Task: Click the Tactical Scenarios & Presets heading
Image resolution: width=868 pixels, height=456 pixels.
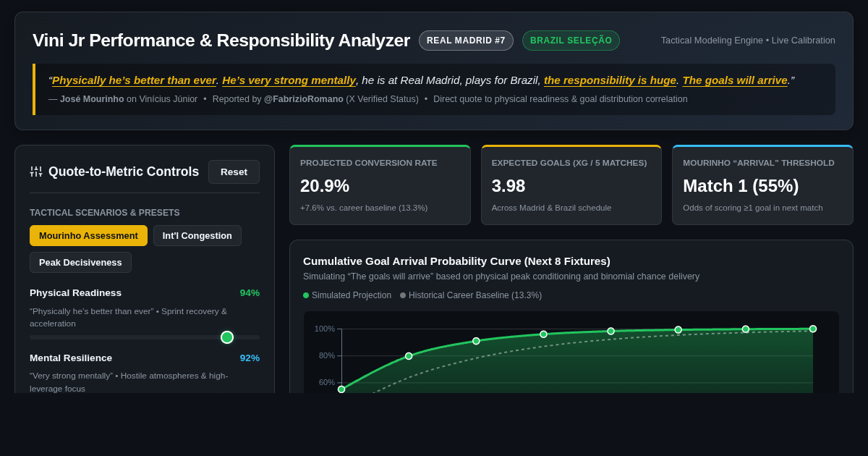Action: point(105,213)
